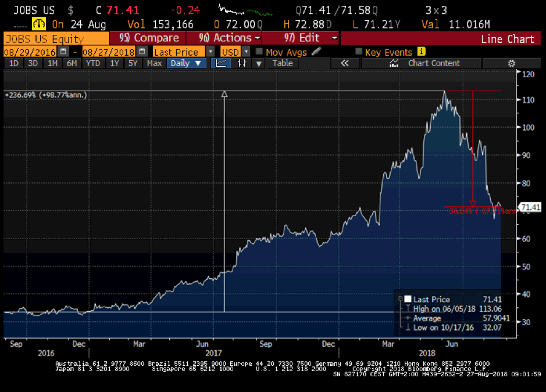Click the yellow info icon beside Key Events

point(422,52)
